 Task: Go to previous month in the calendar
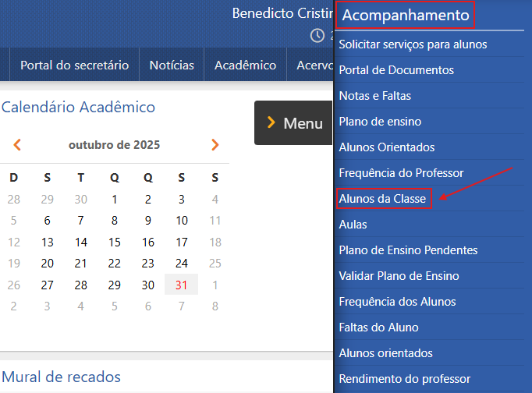[x=16, y=145]
